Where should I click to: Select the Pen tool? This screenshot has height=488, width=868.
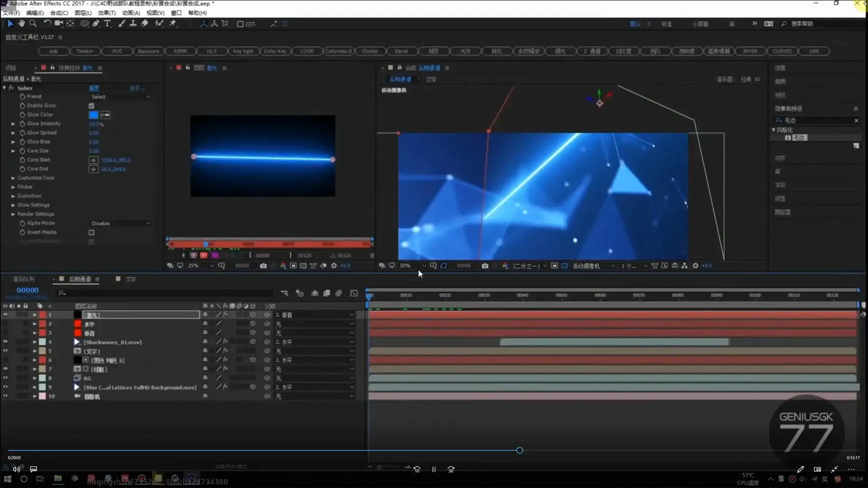(x=96, y=23)
